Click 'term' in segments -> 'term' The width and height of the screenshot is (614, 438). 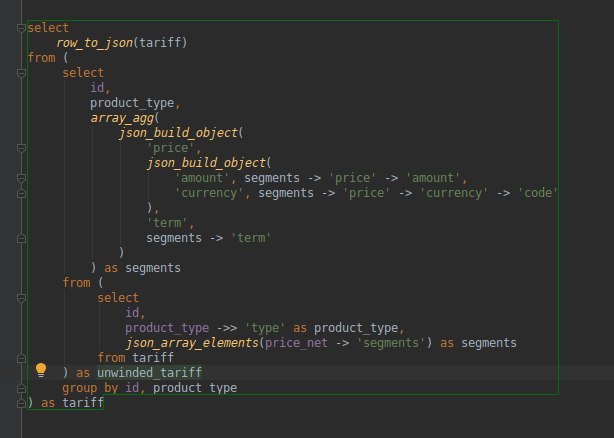click(x=251, y=238)
